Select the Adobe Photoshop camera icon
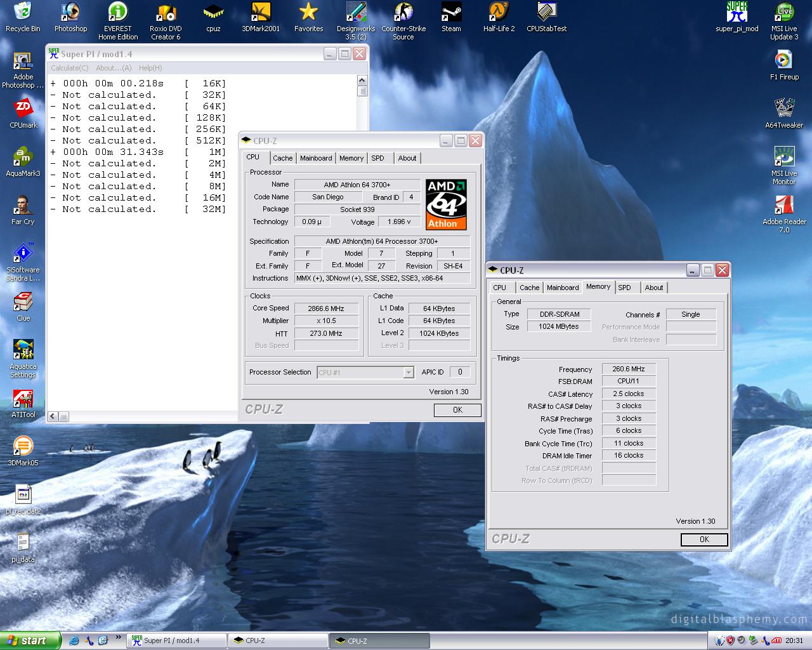The image size is (812, 650). pyautogui.click(x=23, y=69)
